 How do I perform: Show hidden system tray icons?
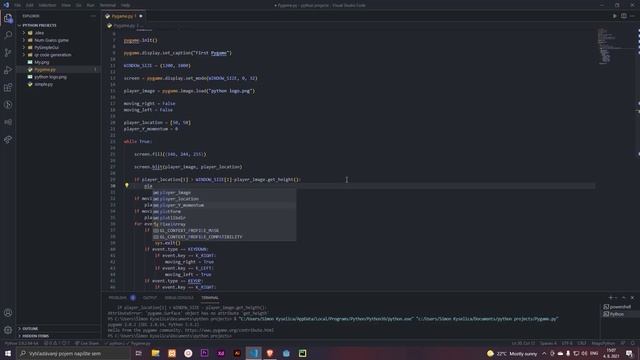pyautogui.click(x=544, y=353)
